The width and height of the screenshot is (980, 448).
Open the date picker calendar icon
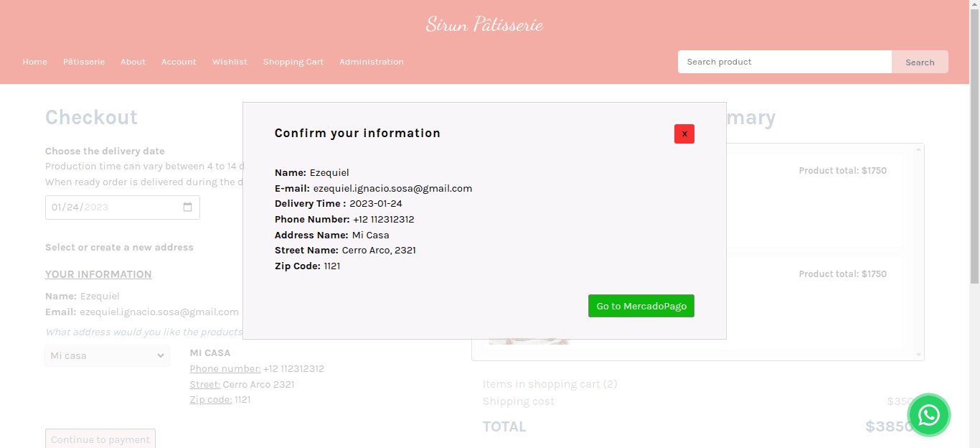click(x=188, y=207)
